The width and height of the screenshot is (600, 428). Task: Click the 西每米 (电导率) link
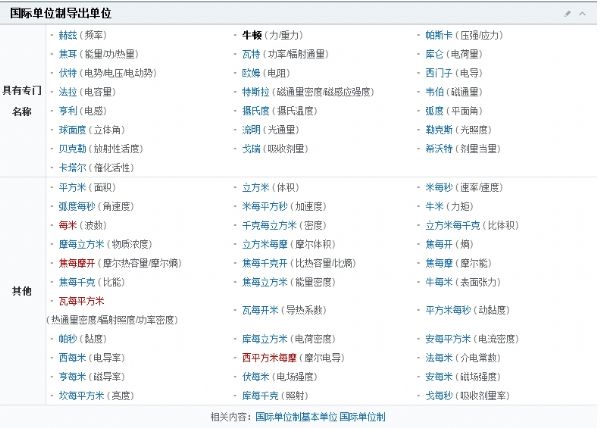click(x=72, y=358)
